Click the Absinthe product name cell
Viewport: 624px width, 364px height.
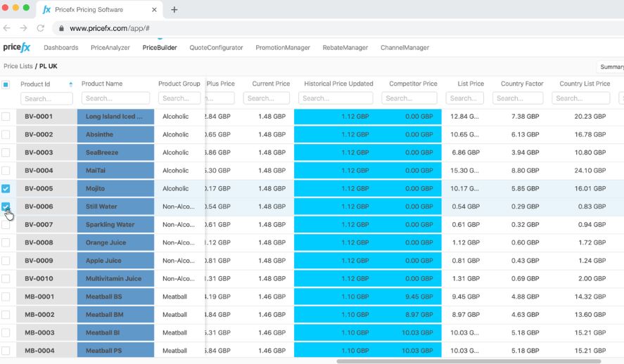coord(115,134)
